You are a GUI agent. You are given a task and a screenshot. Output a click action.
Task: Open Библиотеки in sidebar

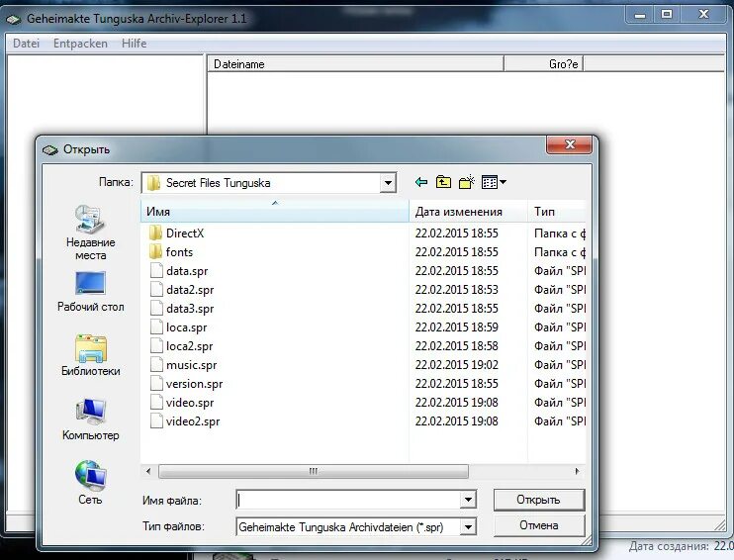[90, 355]
